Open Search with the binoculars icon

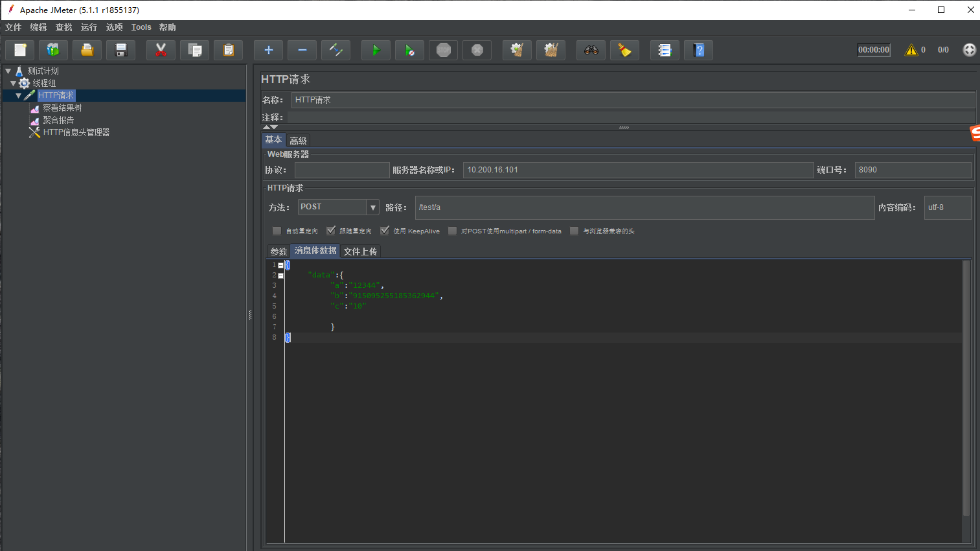tap(591, 50)
